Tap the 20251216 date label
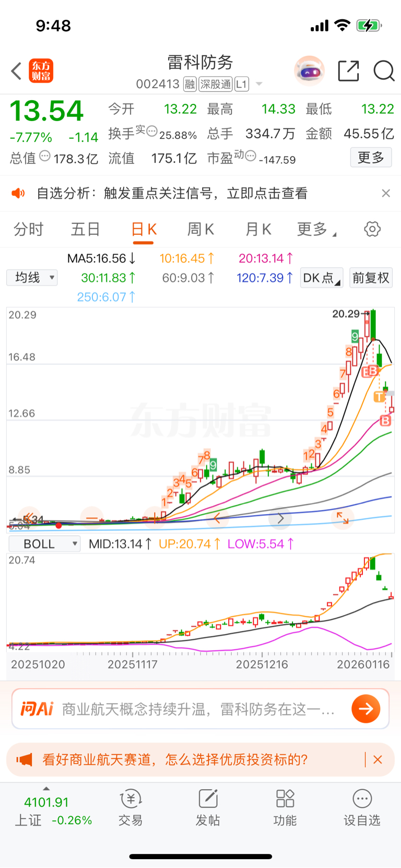 pyautogui.click(x=262, y=664)
